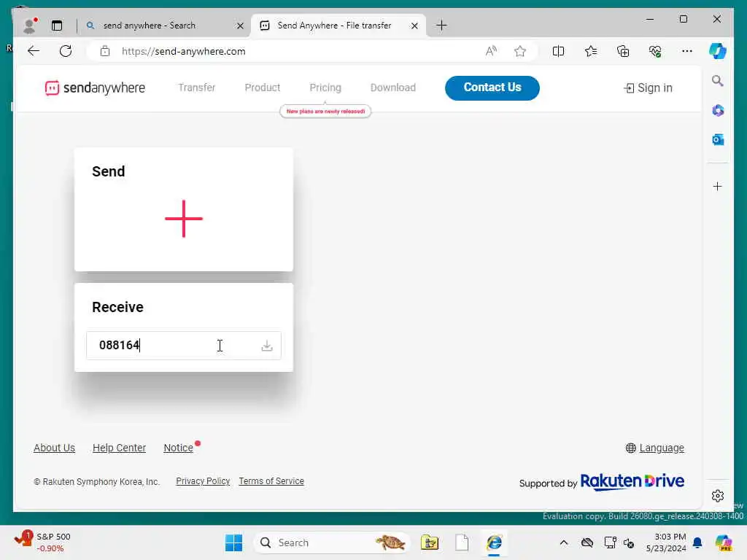This screenshot has height=560, width=747.
Task: Close the Send Anywhere - File transfer tab
Action: click(x=414, y=26)
